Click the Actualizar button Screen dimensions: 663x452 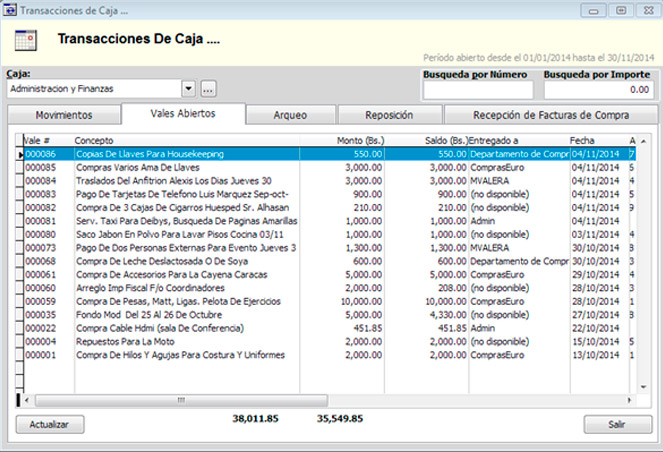pyautogui.click(x=49, y=424)
